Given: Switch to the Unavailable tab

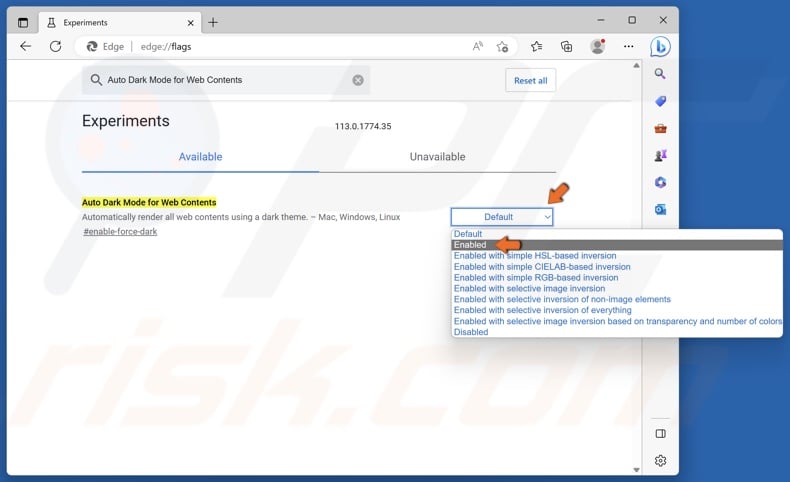Looking at the screenshot, I should pyautogui.click(x=437, y=157).
